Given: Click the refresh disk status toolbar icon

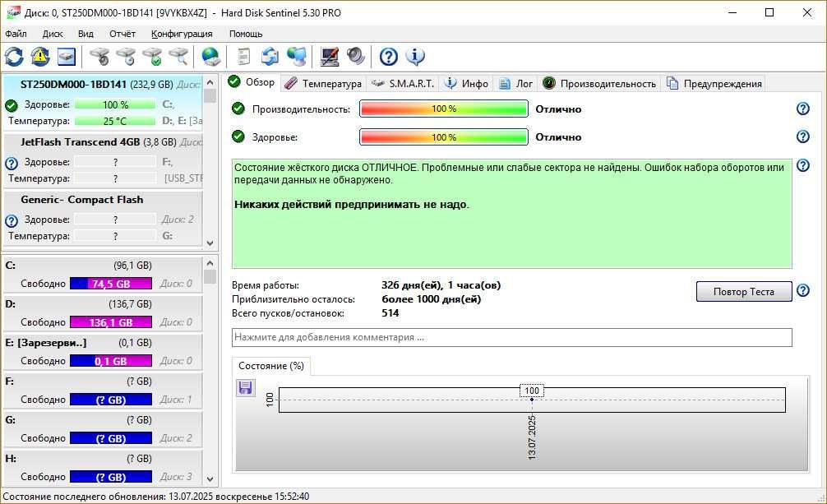Looking at the screenshot, I should point(14,57).
